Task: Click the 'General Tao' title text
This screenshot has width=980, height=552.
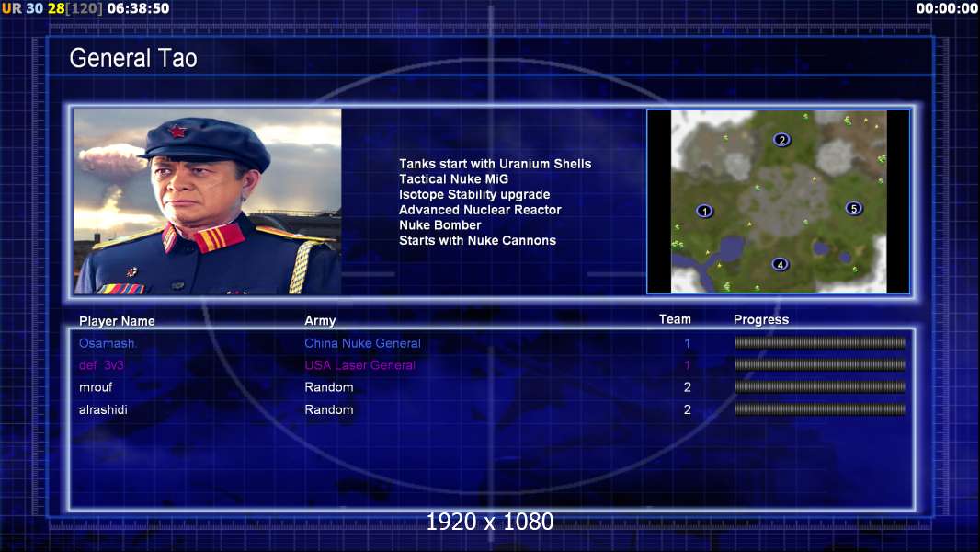Action: 133,58
